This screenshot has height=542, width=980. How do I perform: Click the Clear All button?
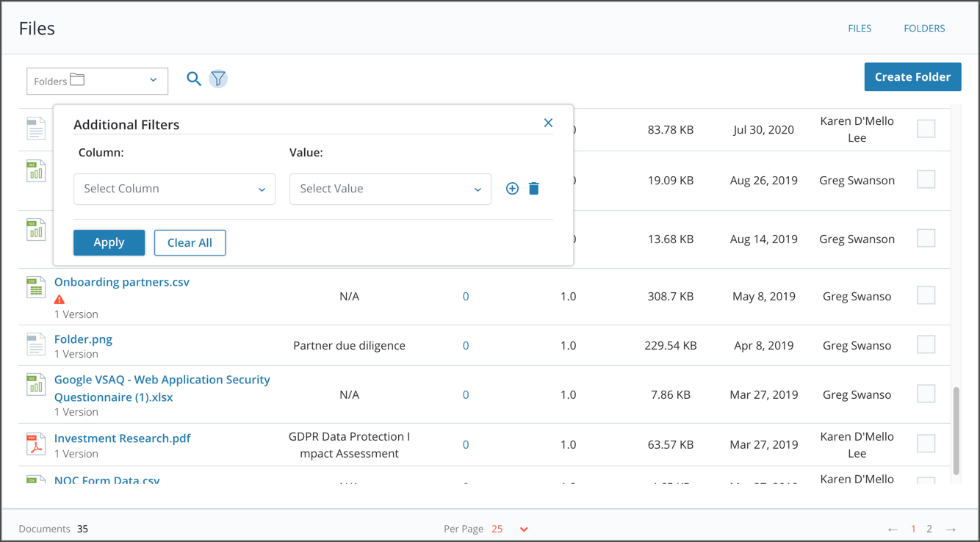tap(190, 242)
